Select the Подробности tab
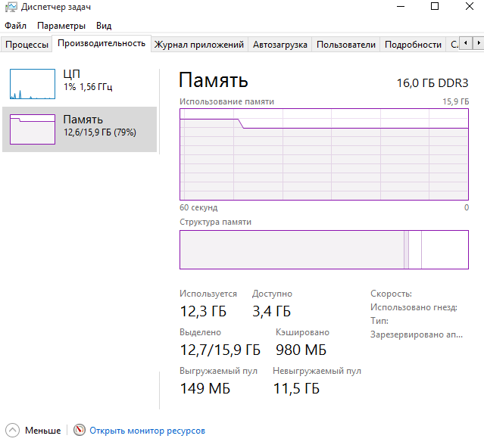The height and width of the screenshot is (448, 484). (413, 45)
